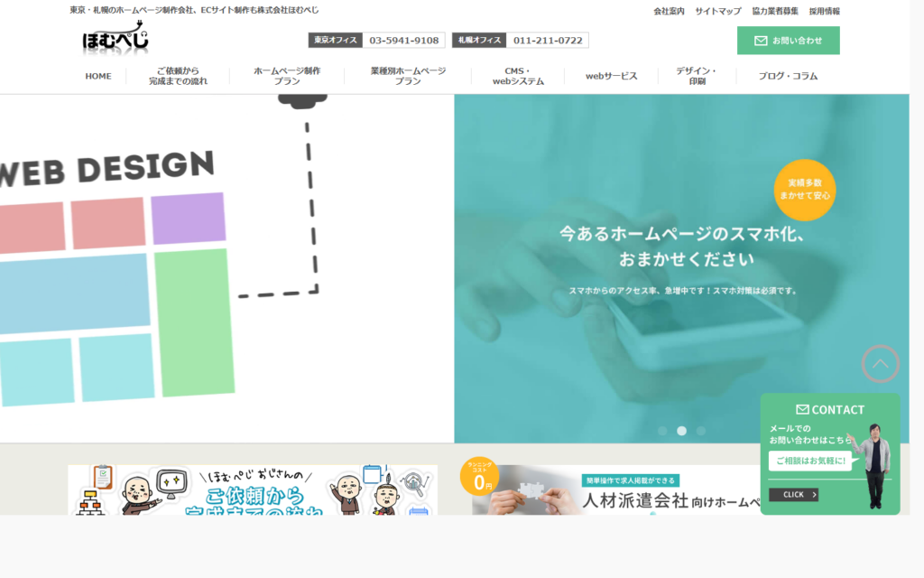Click the orange 実績多数 badge
The width and height of the screenshot is (924, 578).
click(804, 190)
